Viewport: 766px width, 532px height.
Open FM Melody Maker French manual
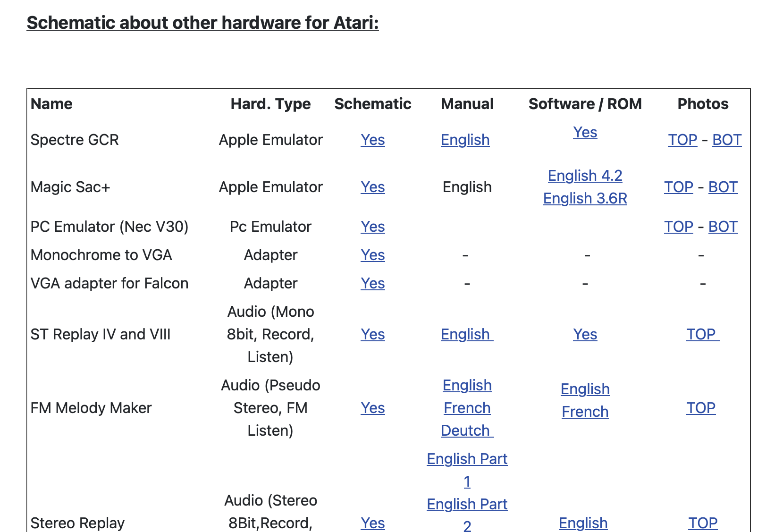coord(467,408)
